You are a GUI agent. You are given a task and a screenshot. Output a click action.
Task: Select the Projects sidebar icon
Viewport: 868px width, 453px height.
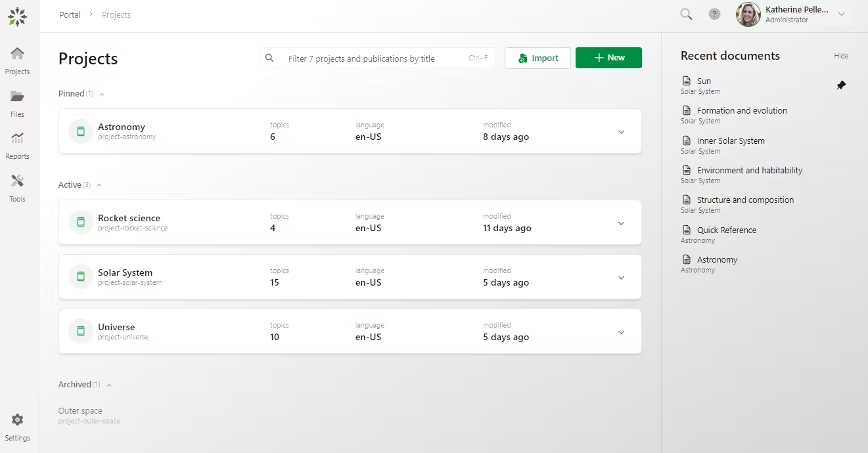pyautogui.click(x=17, y=59)
